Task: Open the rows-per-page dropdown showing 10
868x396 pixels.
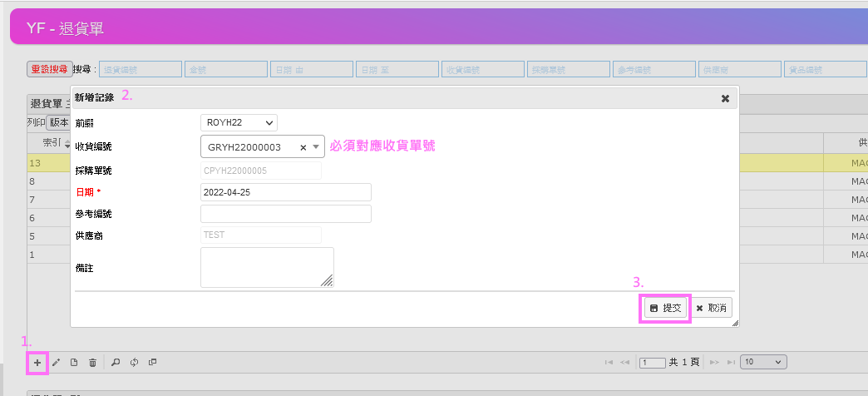Action: (763, 362)
